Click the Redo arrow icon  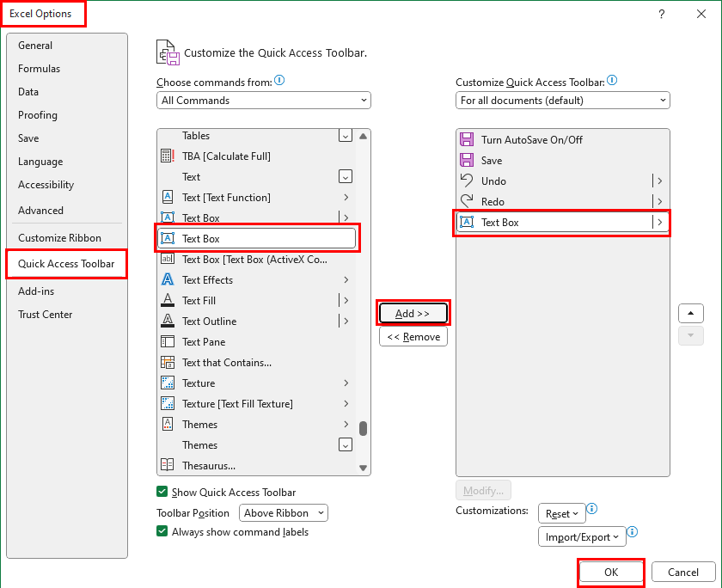[467, 201]
